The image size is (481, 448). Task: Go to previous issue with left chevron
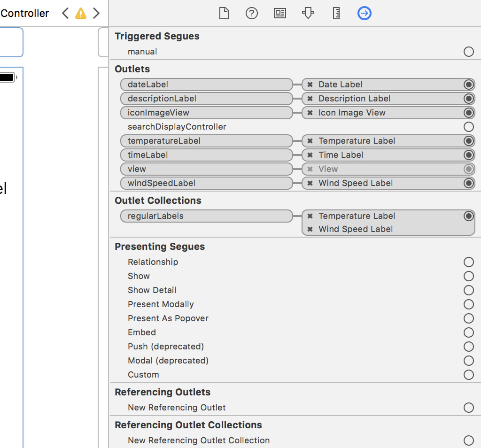click(x=65, y=14)
